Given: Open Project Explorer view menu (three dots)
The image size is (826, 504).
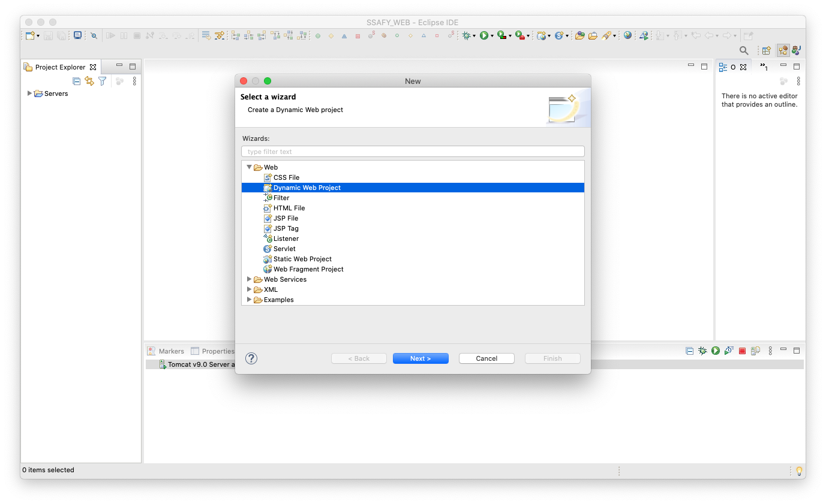Looking at the screenshot, I should point(134,81).
